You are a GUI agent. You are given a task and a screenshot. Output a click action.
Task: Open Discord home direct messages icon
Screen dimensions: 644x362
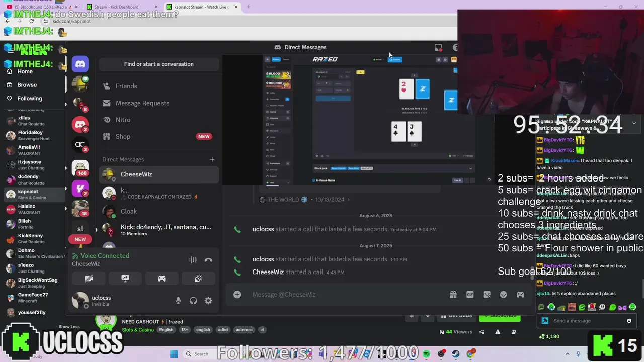(80, 64)
